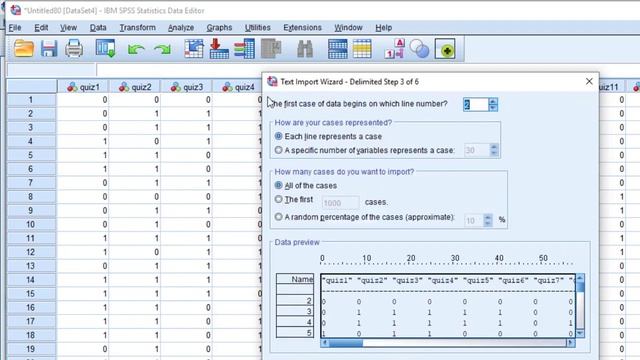Open the View menu
Image resolution: width=640 pixels, height=360 pixels.
click(x=68, y=27)
